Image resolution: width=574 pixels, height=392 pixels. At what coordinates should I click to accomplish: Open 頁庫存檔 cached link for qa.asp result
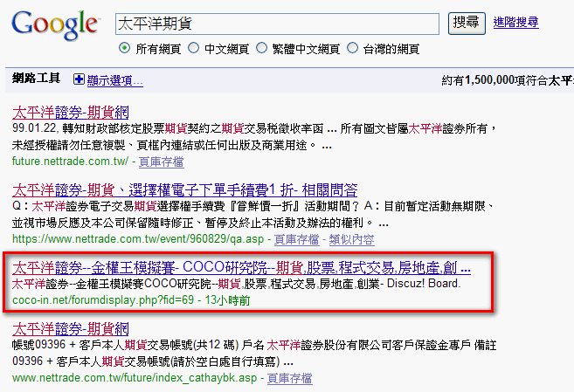click(297, 239)
